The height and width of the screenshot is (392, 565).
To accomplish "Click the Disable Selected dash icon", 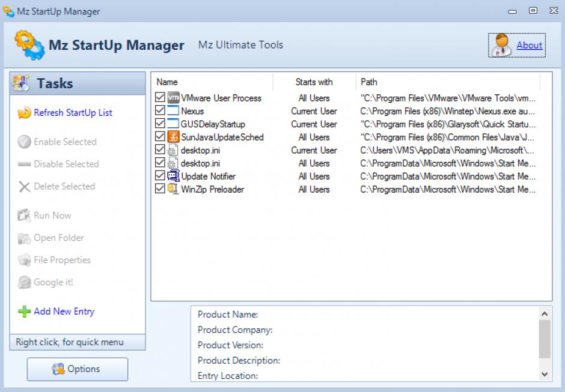I will click(x=24, y=164).
